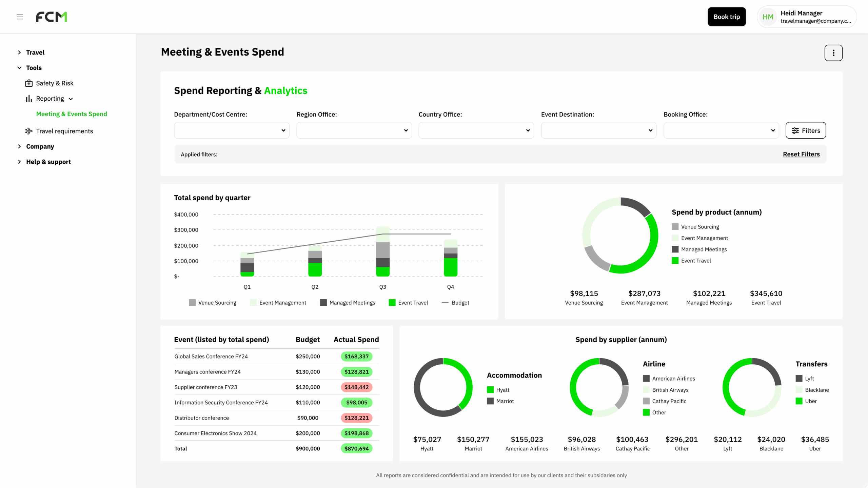Select Information Security Conference FY24 row
This screenshot has width=868, height=488.
tap(277, 403)
